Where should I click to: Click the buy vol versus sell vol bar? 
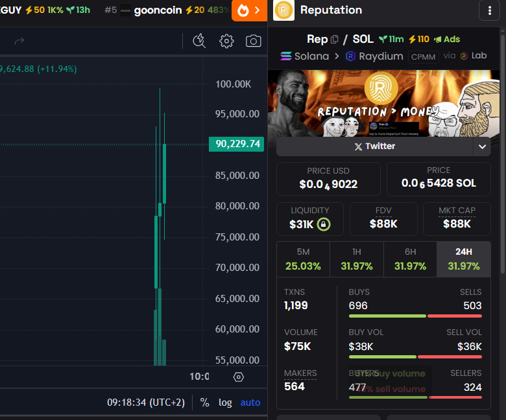pos(415,357)
